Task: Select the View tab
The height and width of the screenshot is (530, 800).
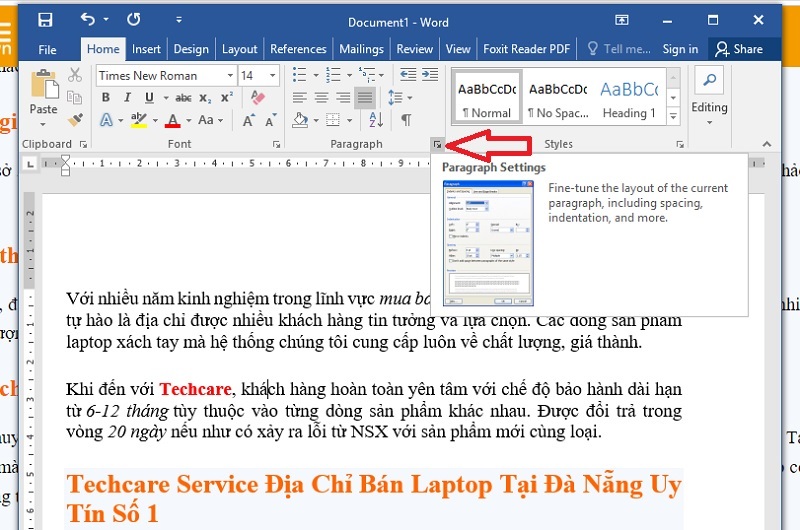Action: [458, 49]
